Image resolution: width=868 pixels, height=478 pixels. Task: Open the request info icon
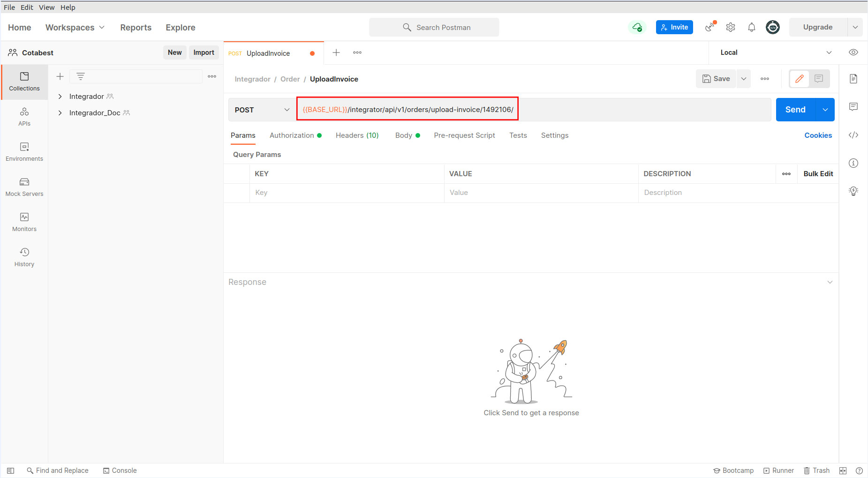[x=853, y=163]
